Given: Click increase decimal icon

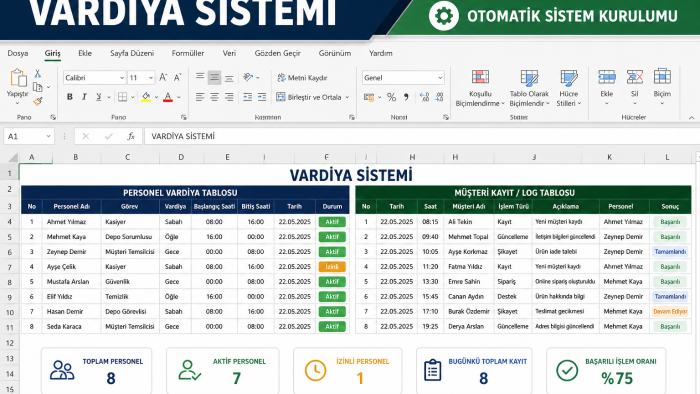Looking at the screenshot, I should pyautogui.click(x=425, y=97).
